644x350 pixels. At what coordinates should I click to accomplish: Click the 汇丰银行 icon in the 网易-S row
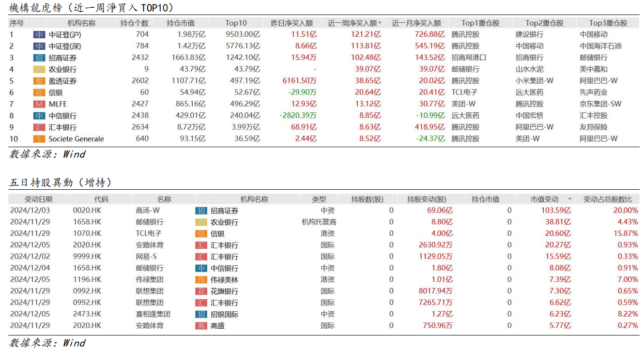[x=201, y=257]
